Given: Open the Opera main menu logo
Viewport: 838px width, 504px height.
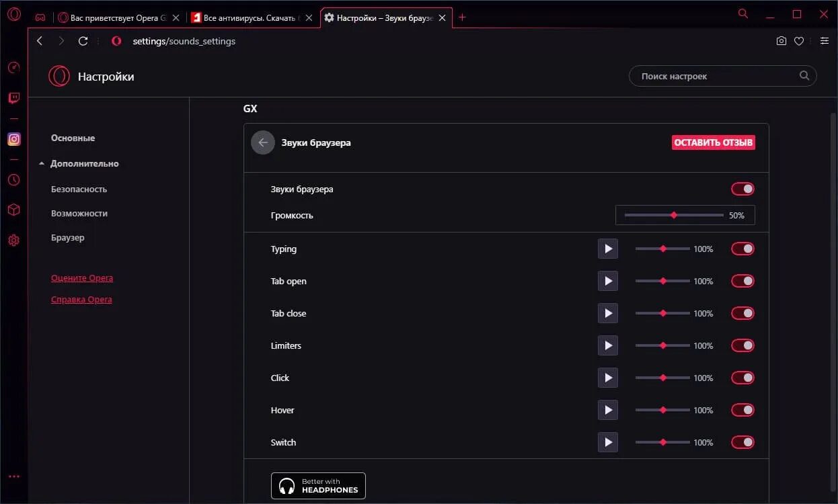Looking at the screenshot, I should tap(14, 14).
